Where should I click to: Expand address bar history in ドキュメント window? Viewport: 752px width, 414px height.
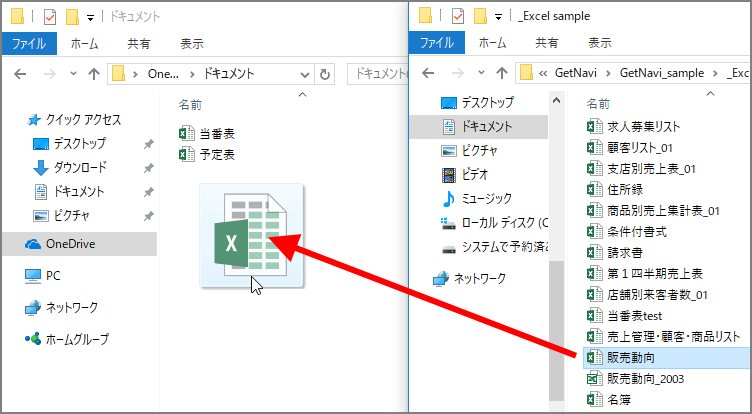tap(305, 74)
